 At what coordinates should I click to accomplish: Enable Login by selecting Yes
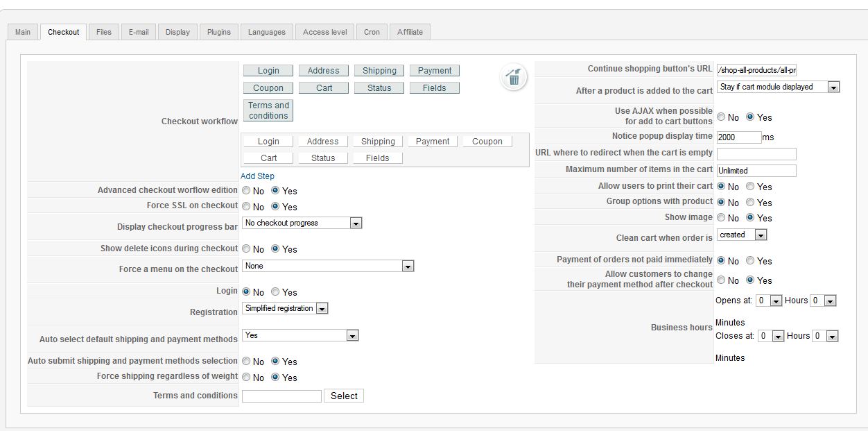click(276, 292)
